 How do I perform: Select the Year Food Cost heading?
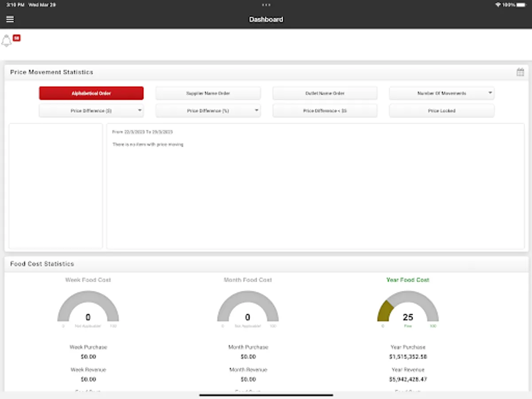coord(408,280)
